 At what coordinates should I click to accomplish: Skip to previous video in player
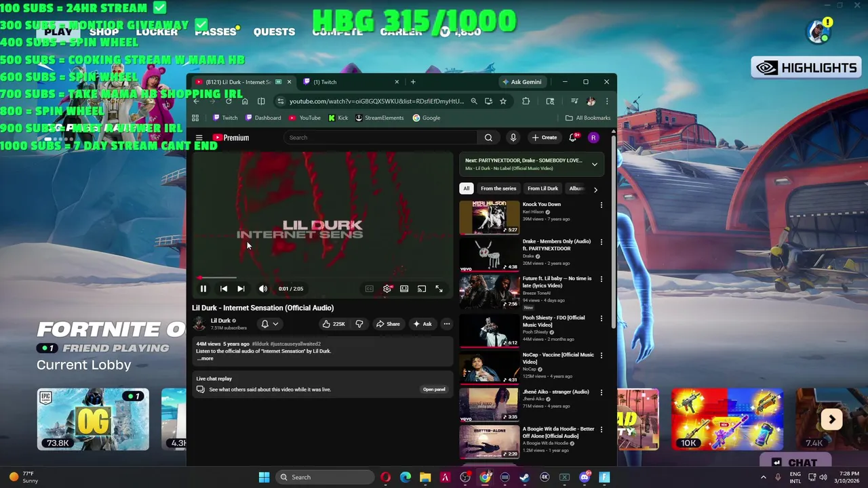coord(223,289)
